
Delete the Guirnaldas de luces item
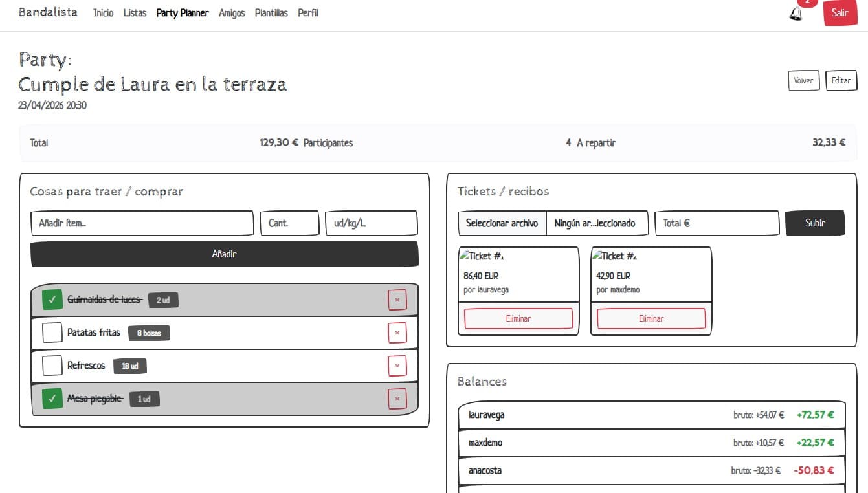pyautogui.click(x=397, y=300)
